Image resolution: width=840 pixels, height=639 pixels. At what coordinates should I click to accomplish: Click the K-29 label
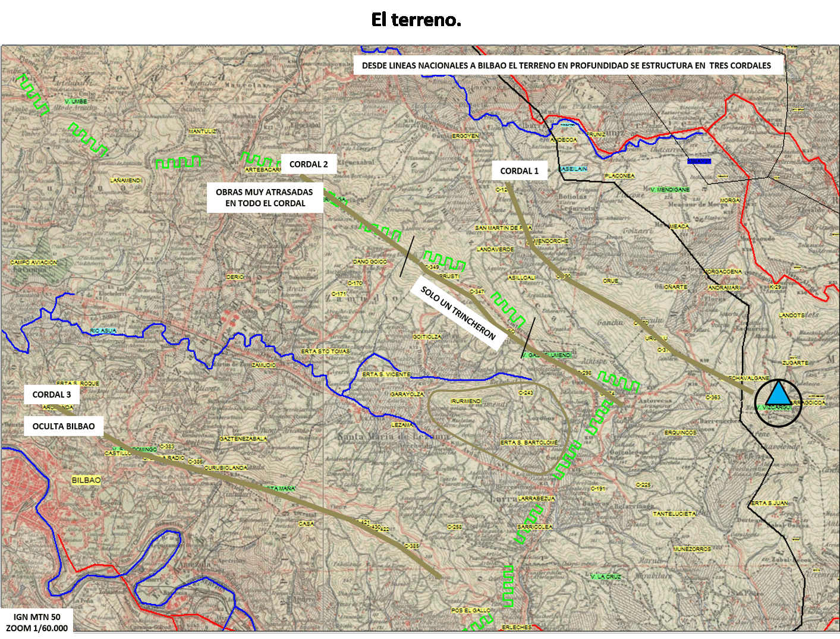(776, 287)
